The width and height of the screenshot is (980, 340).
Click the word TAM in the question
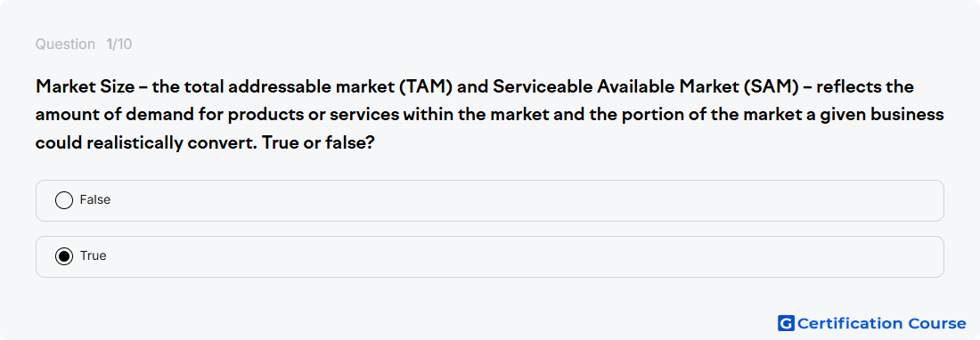(x=425, y=86)
